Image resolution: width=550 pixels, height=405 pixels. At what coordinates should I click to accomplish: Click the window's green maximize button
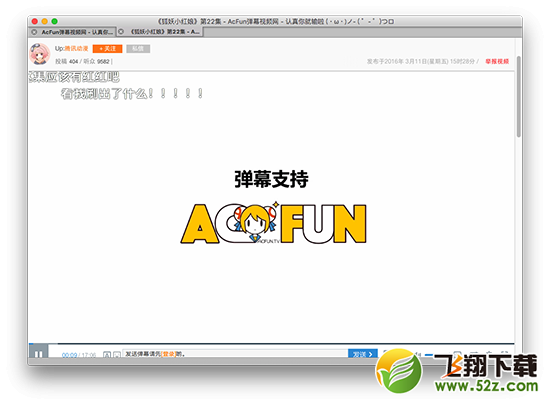point(54,21)
